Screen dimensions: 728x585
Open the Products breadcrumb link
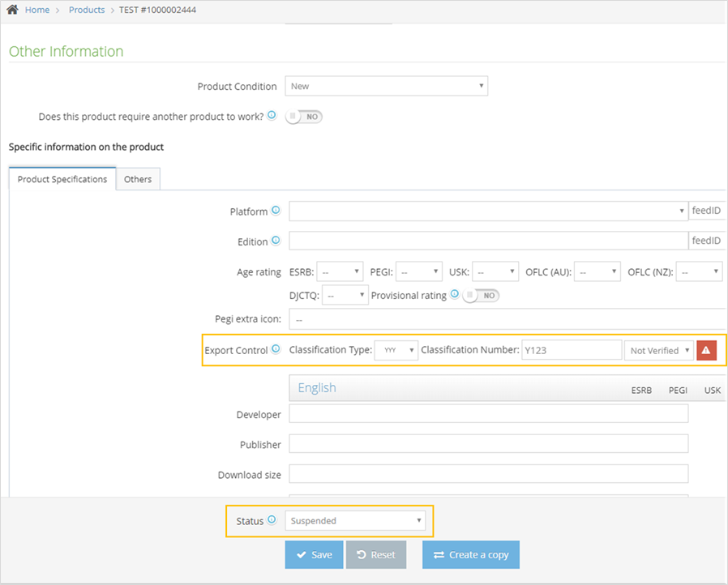pyautogui.click(x=87, y=10)
